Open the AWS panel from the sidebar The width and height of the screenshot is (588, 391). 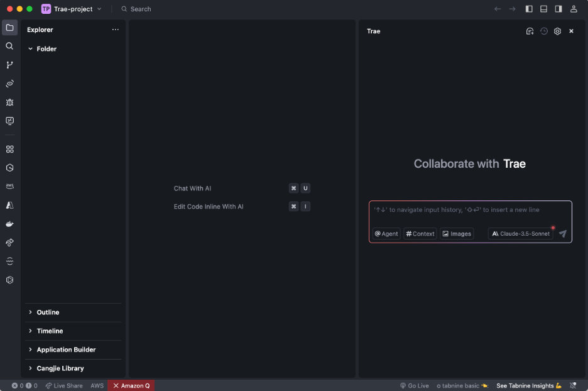point(9,186)
